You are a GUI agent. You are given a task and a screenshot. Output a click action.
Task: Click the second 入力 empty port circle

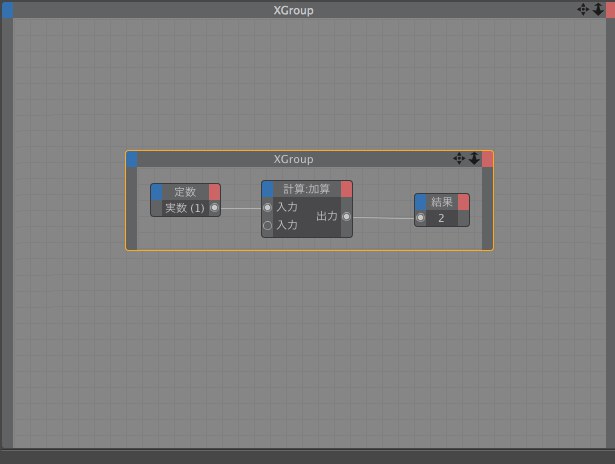click(267, 225)
